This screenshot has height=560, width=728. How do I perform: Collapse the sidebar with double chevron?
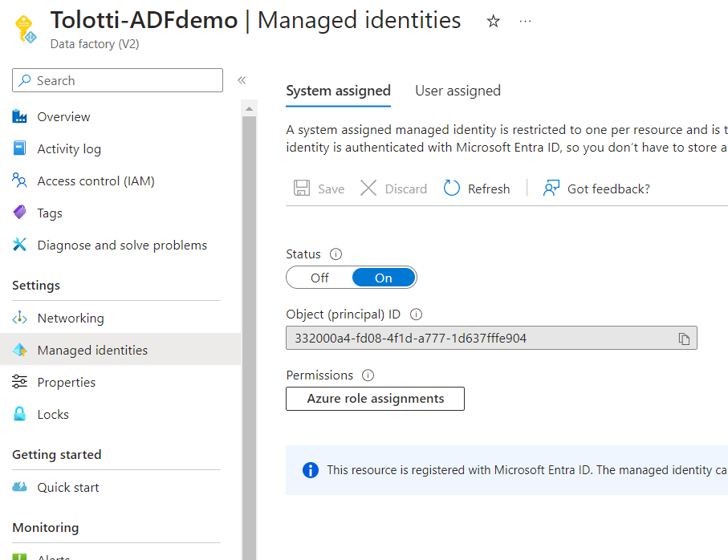242,80
